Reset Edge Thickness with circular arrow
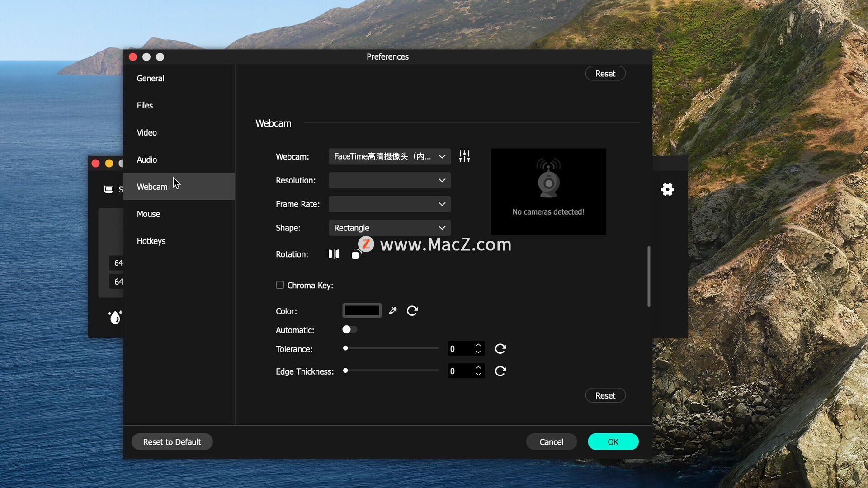The width and height of the screenshot is (868, 488). (x=500, y=371)
